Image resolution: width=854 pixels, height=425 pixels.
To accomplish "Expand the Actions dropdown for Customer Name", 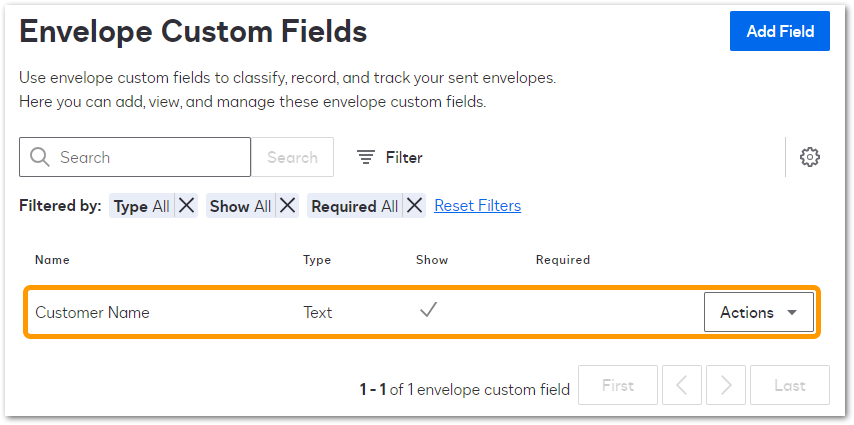I will pos(759,312).
